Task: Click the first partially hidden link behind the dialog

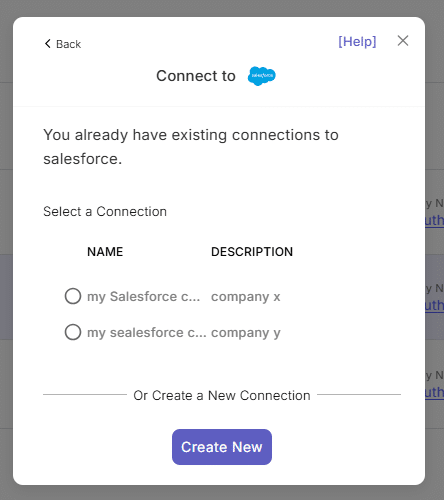Action: click(x=434, y=220)
